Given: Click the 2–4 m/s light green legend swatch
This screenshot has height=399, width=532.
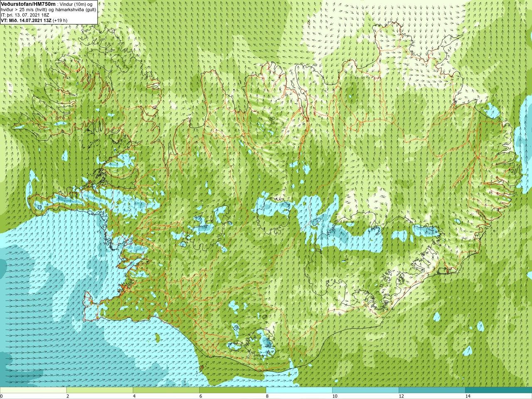Looking at the screenshot, I should (x=100, y=390).
